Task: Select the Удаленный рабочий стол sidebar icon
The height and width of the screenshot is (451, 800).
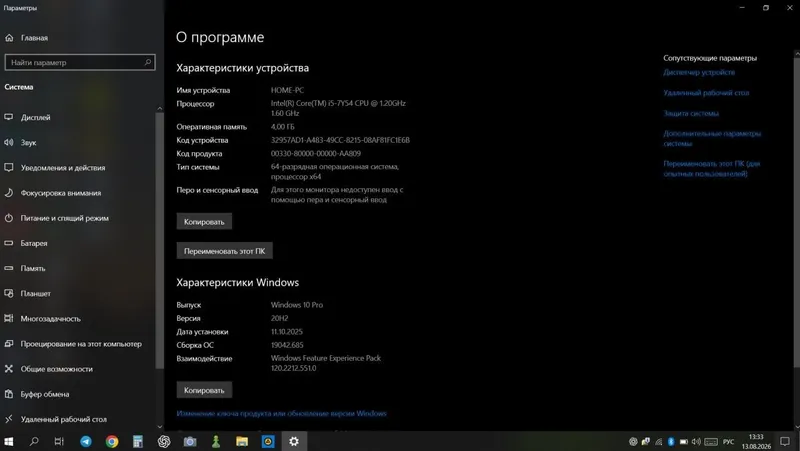Action: 9,419
